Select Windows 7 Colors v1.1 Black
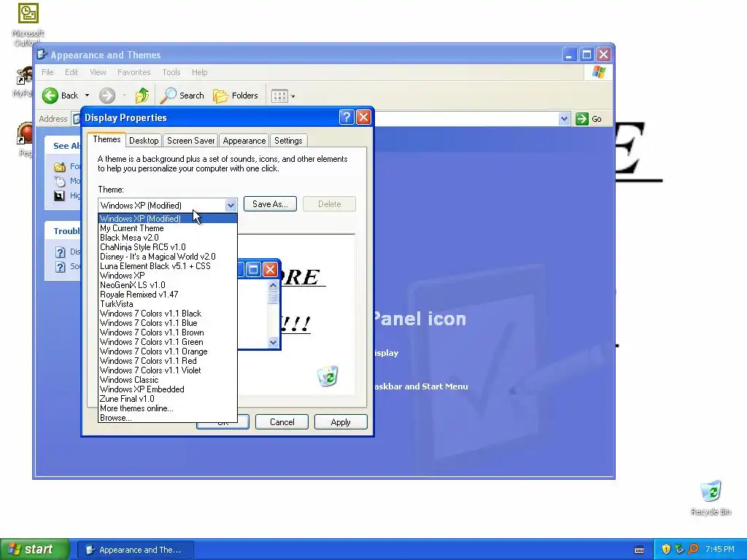Screen dimensions: 747x560 [x=168, y=314]
